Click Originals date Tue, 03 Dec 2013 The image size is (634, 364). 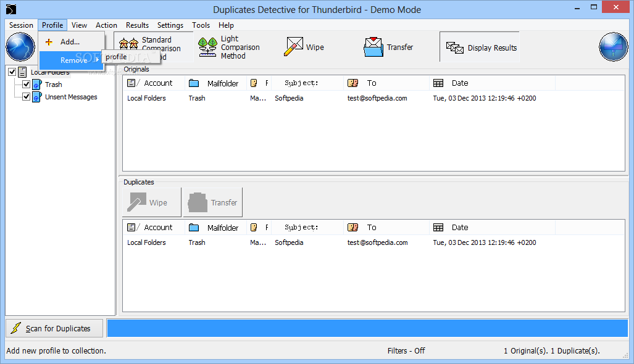coord(485,98)
